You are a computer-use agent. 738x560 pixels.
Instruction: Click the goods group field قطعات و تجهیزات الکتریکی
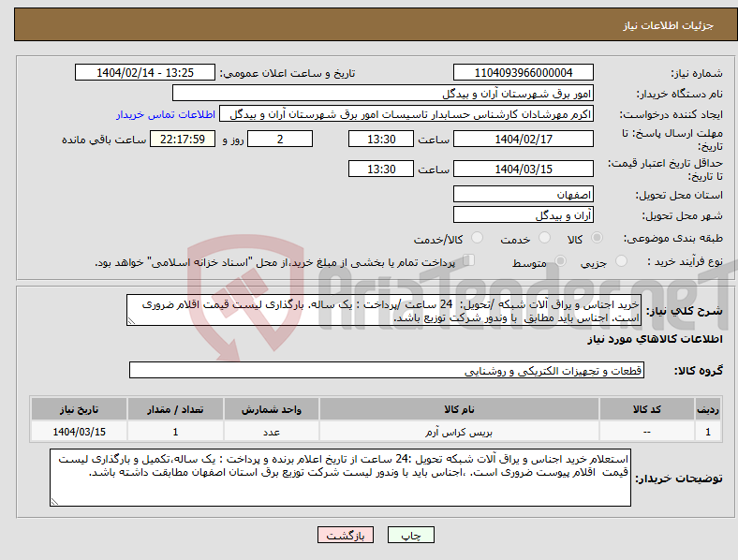(x=387, y=370)
